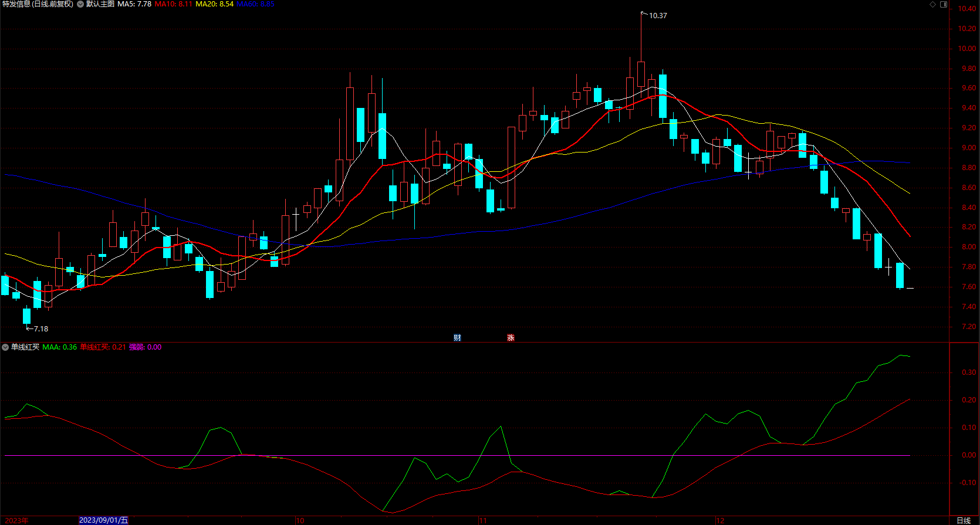Click the 单线红买: 0.21 value in red
Screen dimensions: 980x525
pyautogui.click(x=103, y=347)
